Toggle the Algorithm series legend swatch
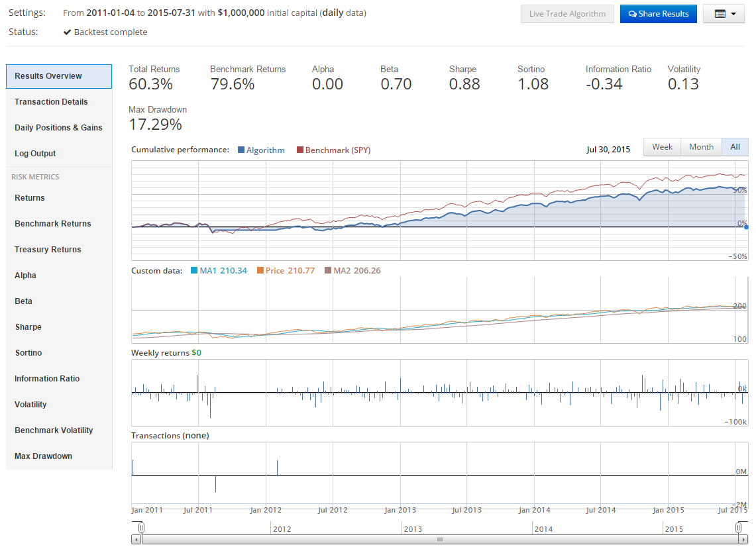Viewport: 756px width, 549px height. pyautogui.click(x=241, y=150)
